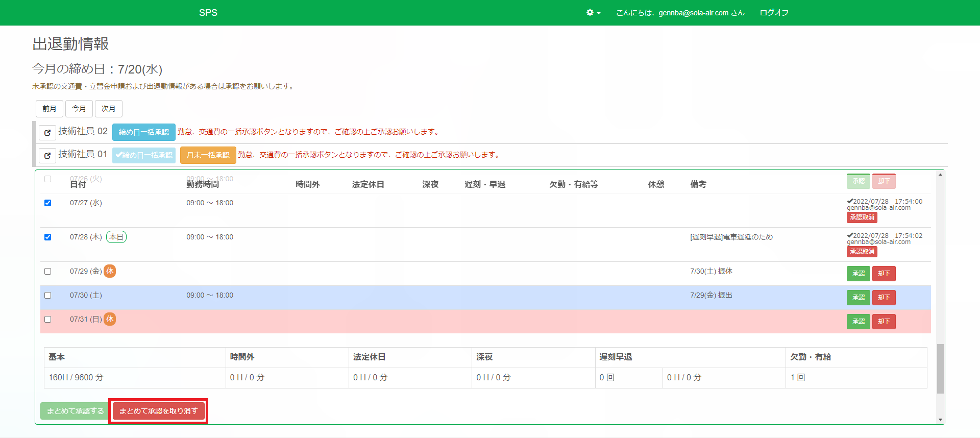Viewport: 980px width, 438px height.
Task: Switch to 次月 (next month)
Action: point(108,109)
